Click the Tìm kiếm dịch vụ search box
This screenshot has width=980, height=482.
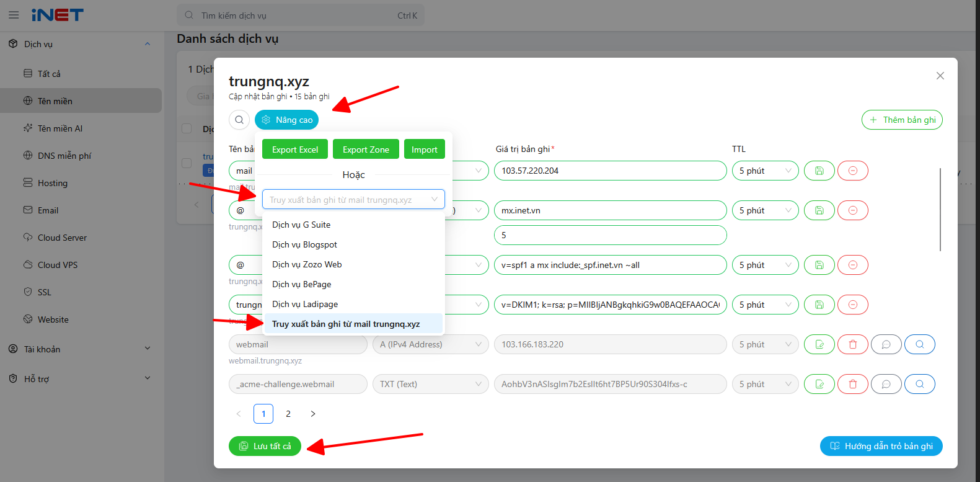click(301, 16)
